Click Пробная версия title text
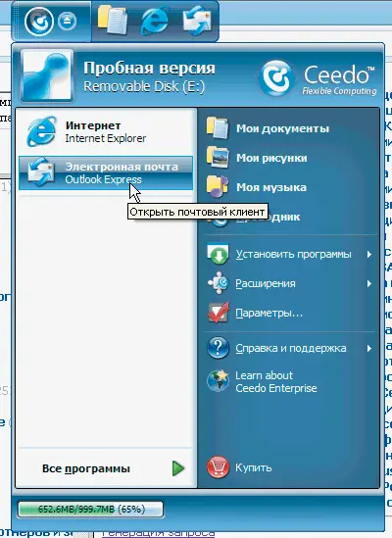392x538 pixels. 149,68
